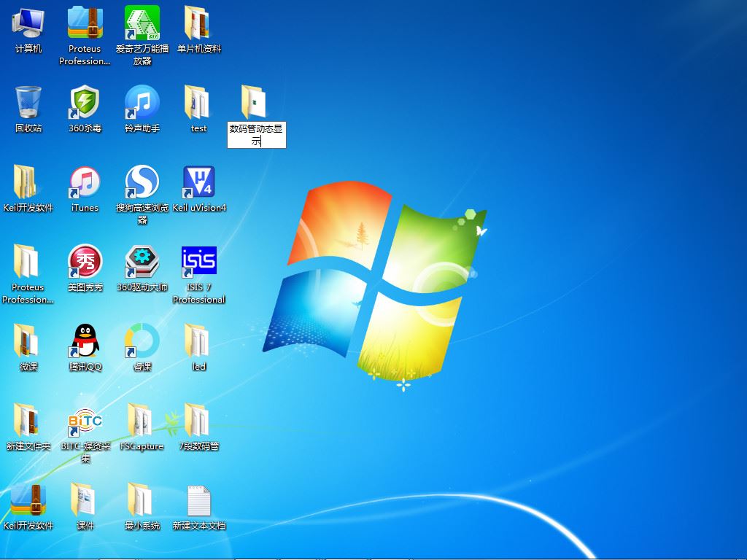Viewport: 747px width, 560px height.
Task: Select the Proteus Professional archive icon
Action: (x=85, y=23)
